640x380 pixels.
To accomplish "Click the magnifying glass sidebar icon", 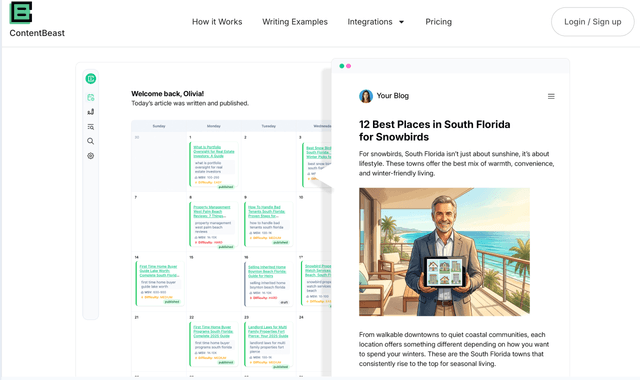I will coord(91,141).
